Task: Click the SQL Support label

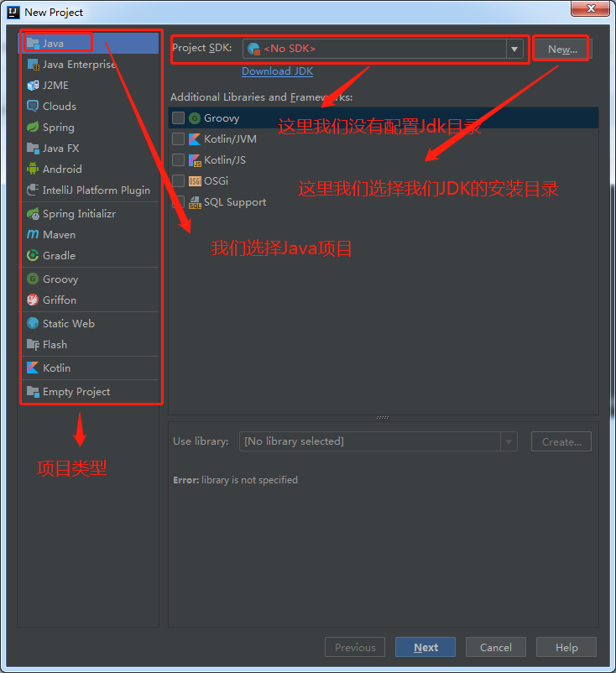Action: [x=235, y=202]
